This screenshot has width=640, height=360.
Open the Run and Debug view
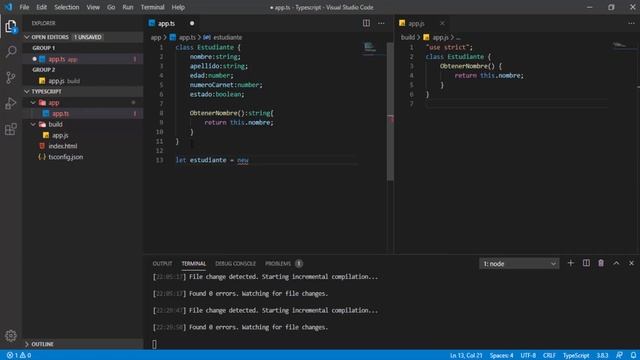click(x=11, y=103)
